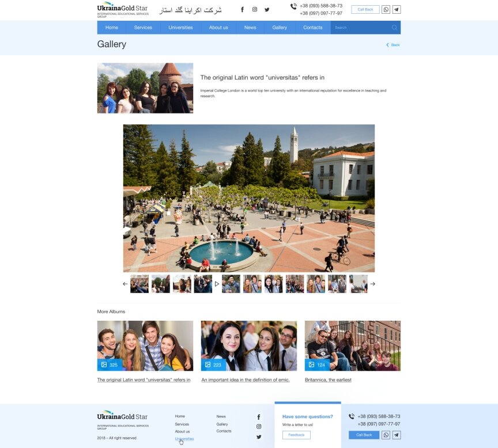Click the search magnifier icon

coord(394,28)
